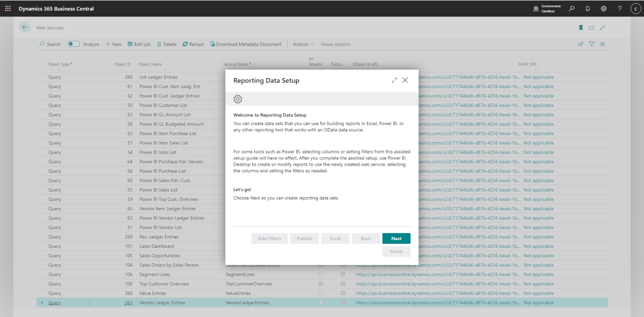Click Search in the list toolbar
Image resolution: width=644 pixels, height=317 pixels.
[50, 44]
